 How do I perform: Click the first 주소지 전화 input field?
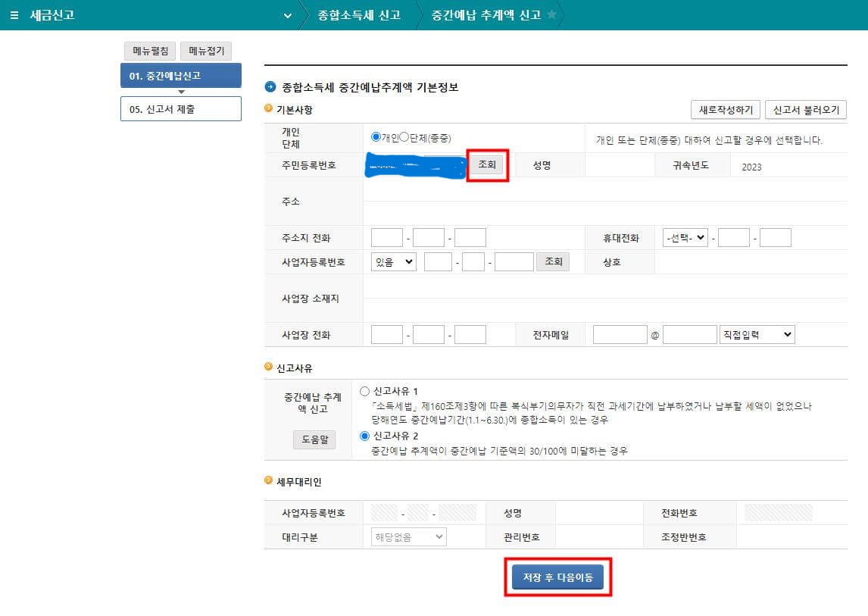click(x=387, y=236)
